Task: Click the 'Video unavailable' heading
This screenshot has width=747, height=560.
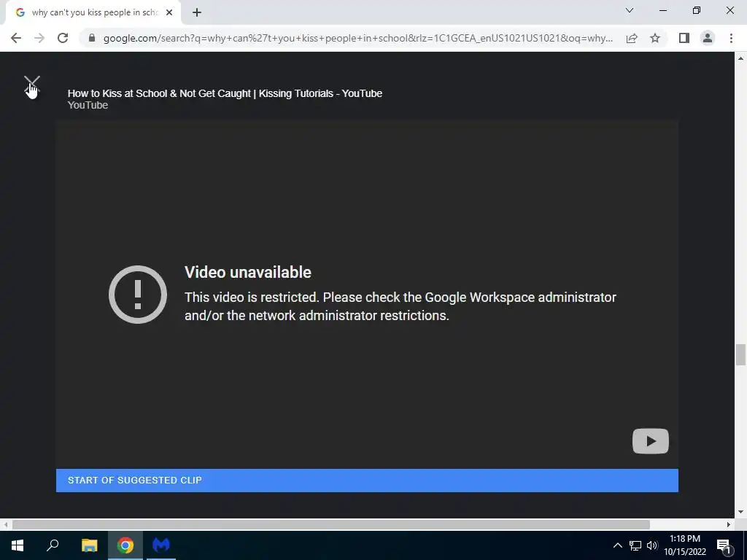Action: tap(248, 273)
